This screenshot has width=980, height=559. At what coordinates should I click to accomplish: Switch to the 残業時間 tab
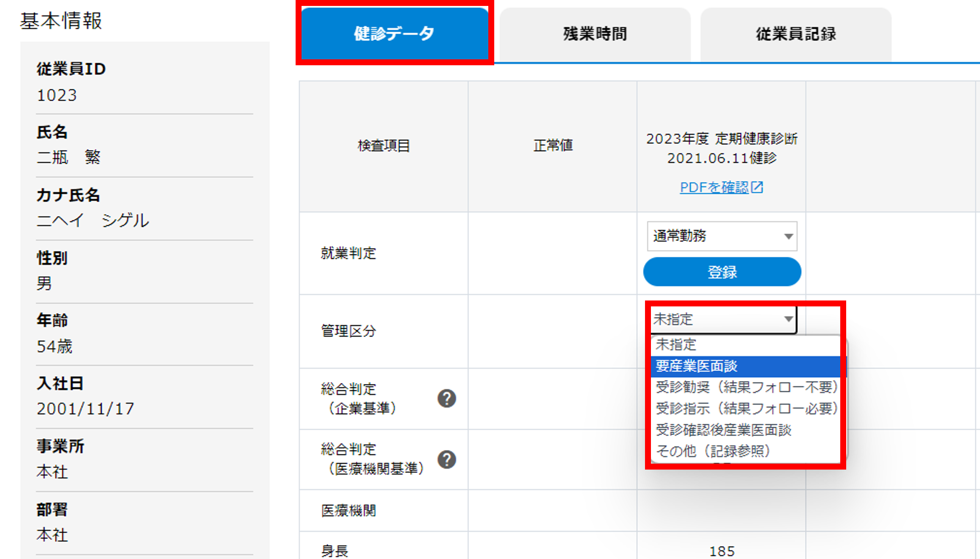(x=595, y=34)
